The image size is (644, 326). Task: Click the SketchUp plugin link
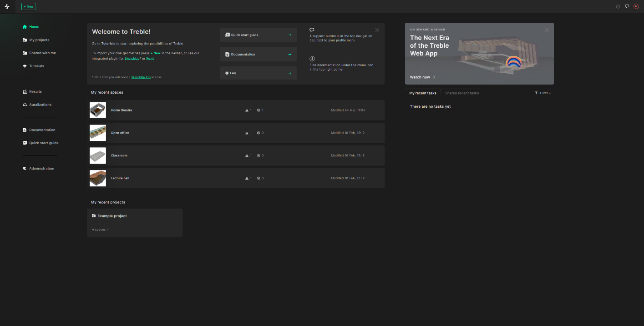click(x=132, y=58)
